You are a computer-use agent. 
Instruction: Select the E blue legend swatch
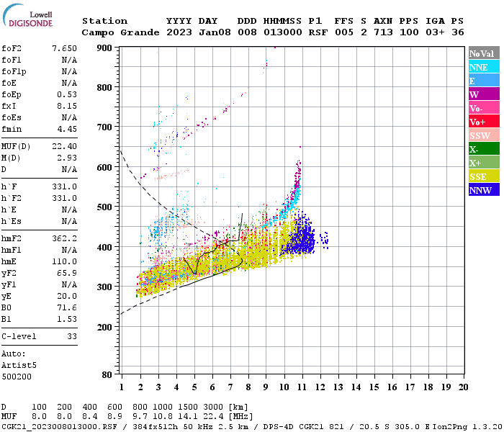coord(484,81)
